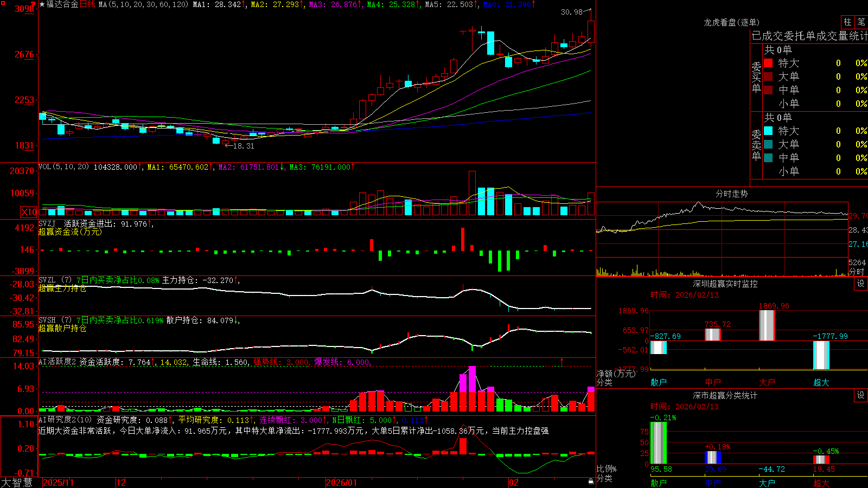This screenshot has width=868, height=488.
Task: Click the 委买单 section label
Action: [756, 77]
